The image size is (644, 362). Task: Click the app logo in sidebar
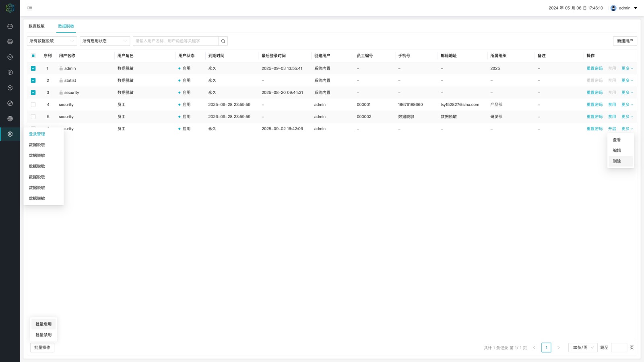click(x=10, y=8)
